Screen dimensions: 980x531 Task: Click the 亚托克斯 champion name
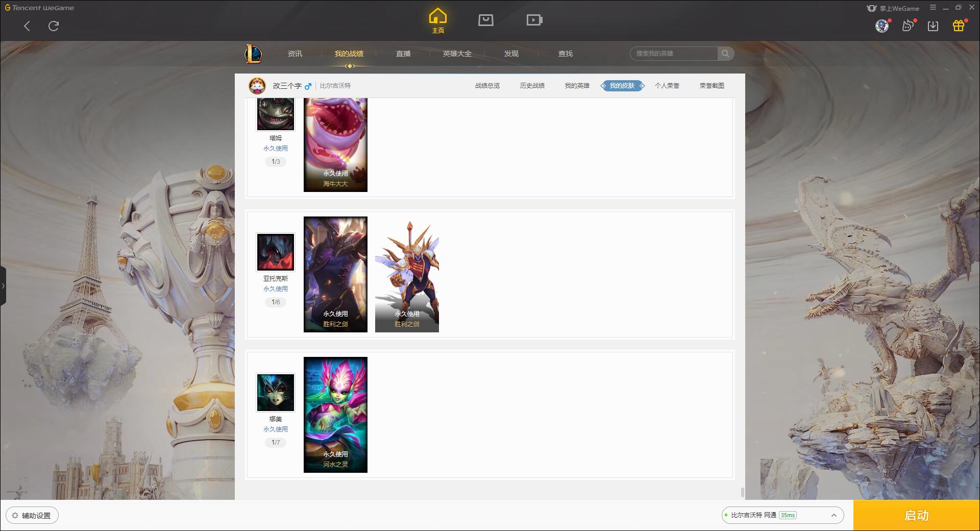pos(276,279)
